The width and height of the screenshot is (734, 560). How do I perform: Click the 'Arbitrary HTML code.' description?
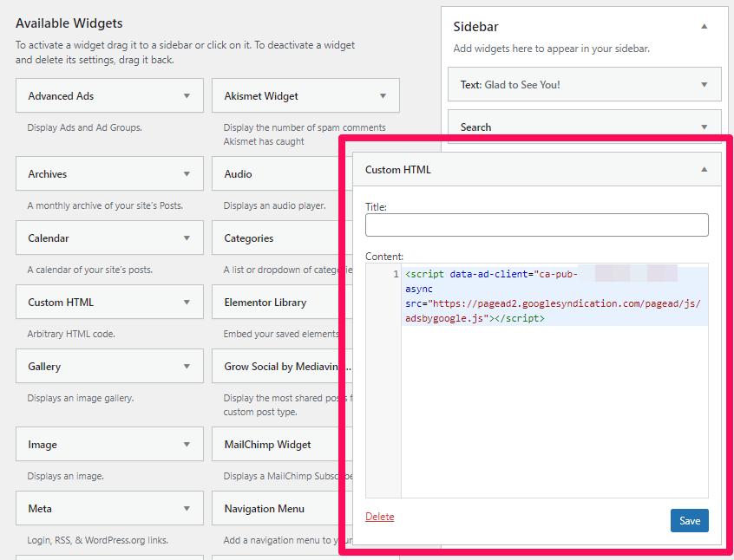coord(71,334)
